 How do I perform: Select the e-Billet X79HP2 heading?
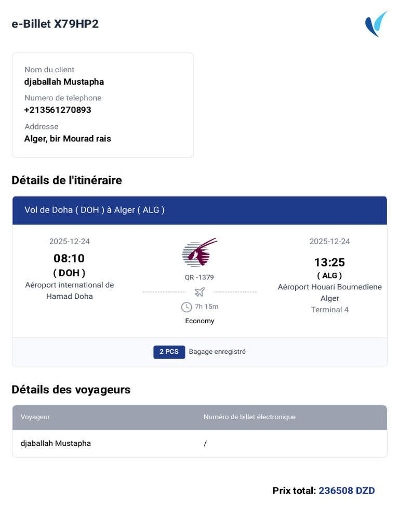55,24
